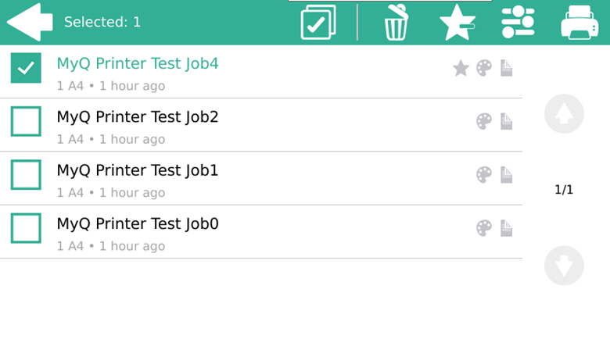Select the MyQ Printer Test Job0 title
This screenshot has width=610, height=364.
coord(137,224)
